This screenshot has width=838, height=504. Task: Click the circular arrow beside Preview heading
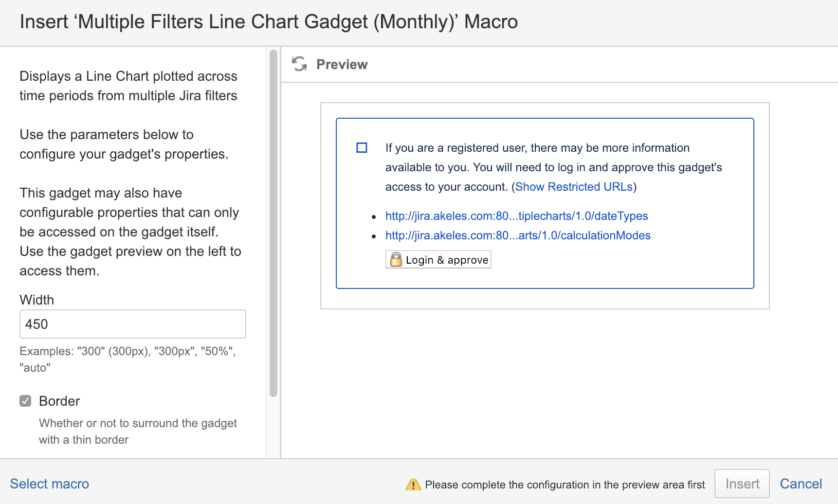tap(299, 64)
